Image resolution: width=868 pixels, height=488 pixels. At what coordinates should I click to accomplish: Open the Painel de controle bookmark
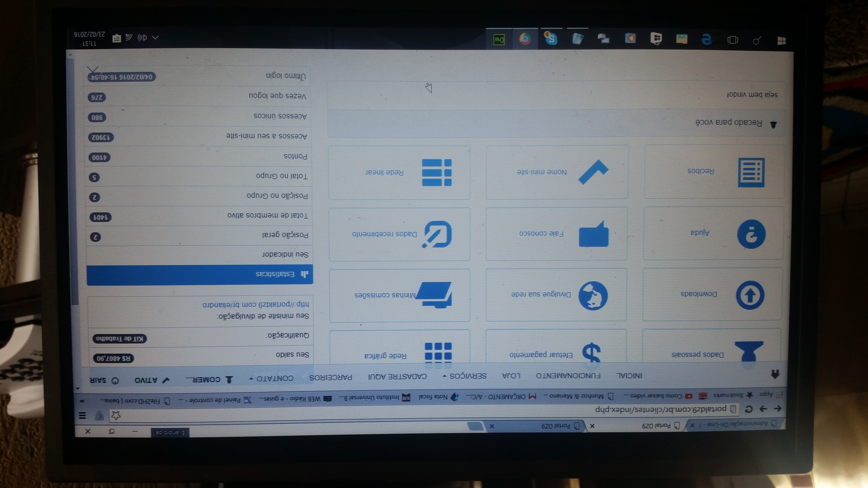click(x=215, y=400)
